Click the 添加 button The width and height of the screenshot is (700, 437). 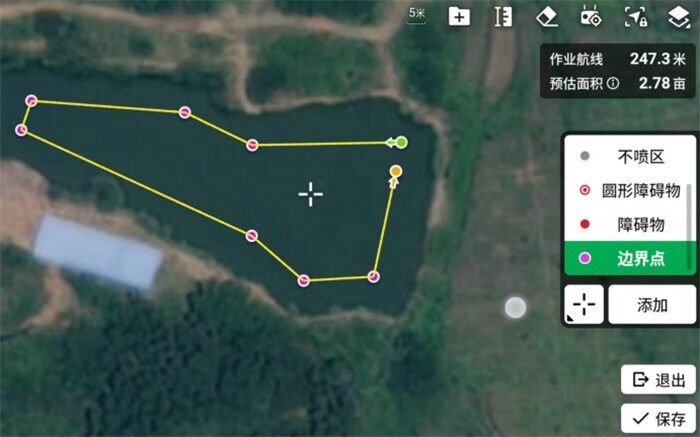[652, 305]
